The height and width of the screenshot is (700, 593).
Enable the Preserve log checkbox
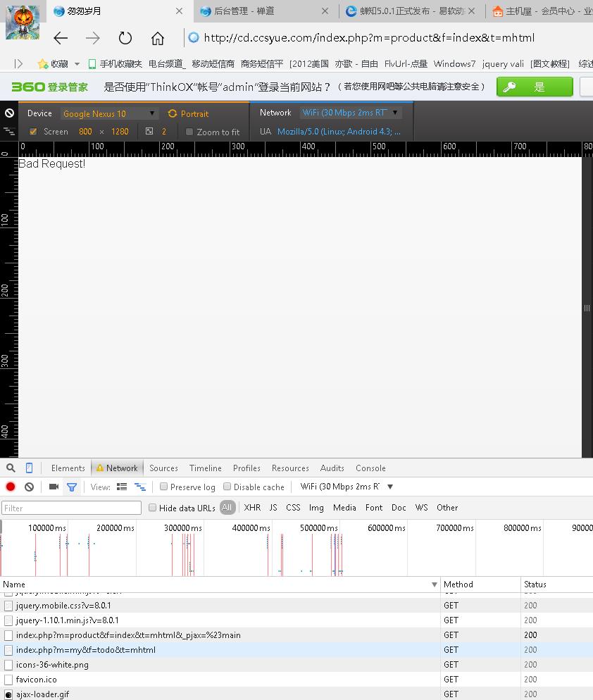pyautogui.click(x=163, y=487)
